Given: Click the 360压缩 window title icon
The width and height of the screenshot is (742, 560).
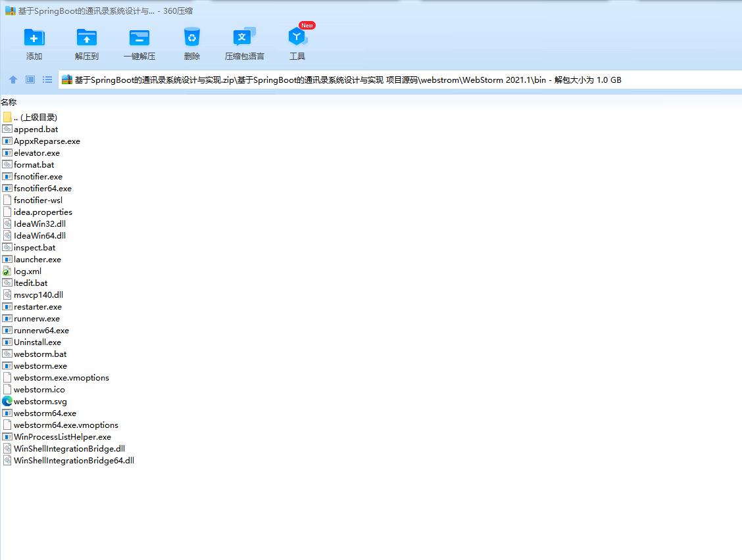Looking at the screenshot, I should pos(11,11).
